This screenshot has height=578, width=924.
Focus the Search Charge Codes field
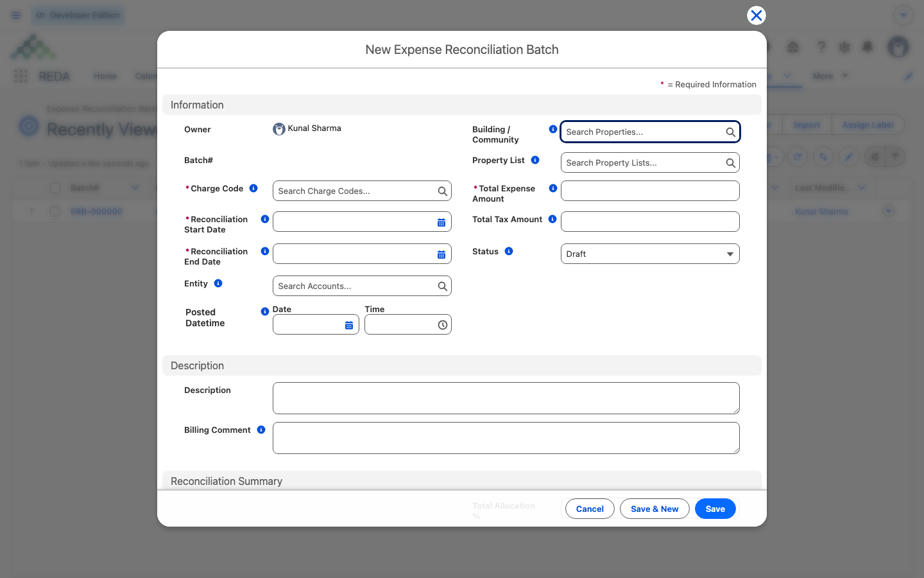pyautogui.click(x=362, y=191)
